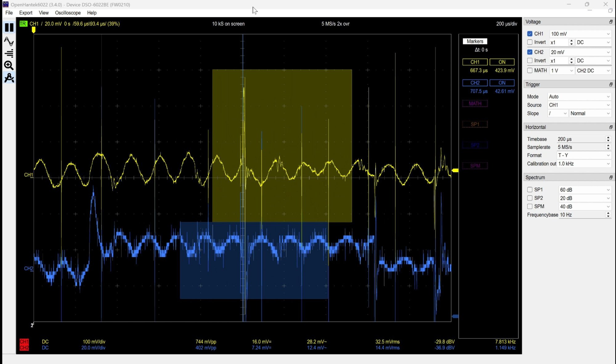The height and width of the screenshot is (364, 616).
Task: Activate the zoom tool
Action: (9, 66)
